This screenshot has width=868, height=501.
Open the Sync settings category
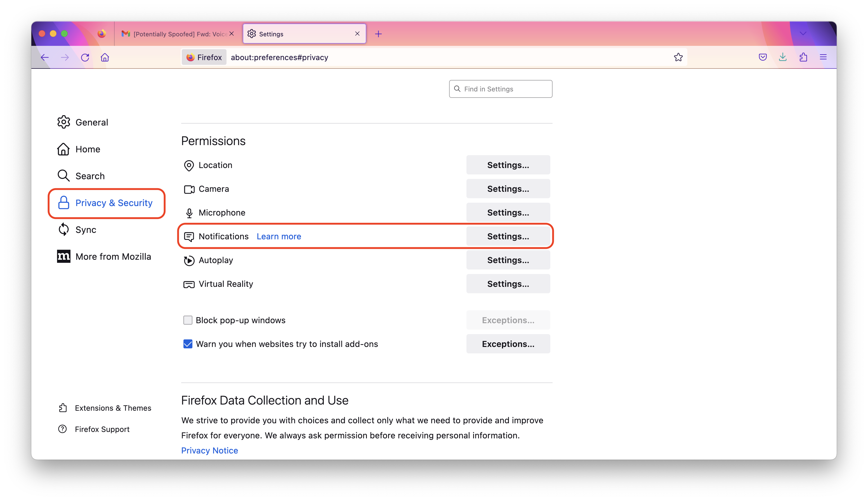[x=77, y=230]
